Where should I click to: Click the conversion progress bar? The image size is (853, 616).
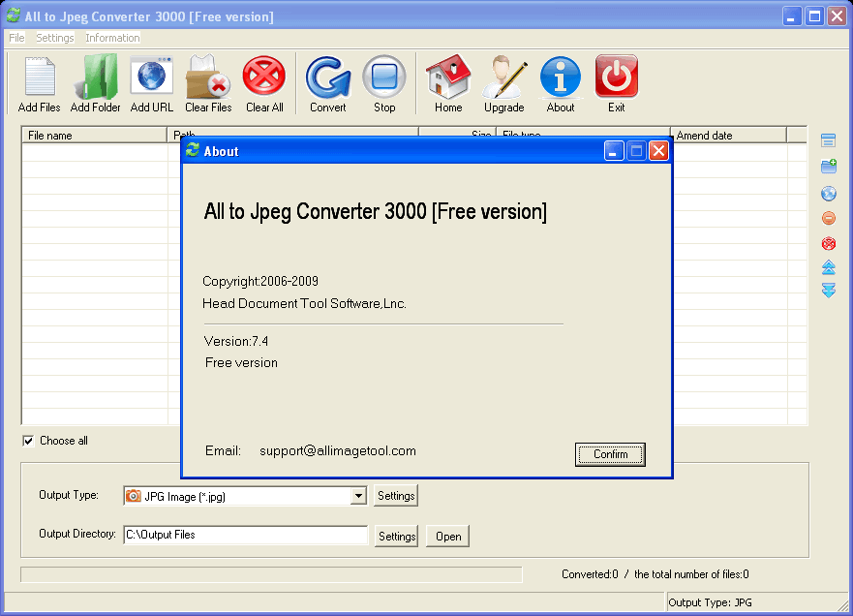click(x=269, y=571)
